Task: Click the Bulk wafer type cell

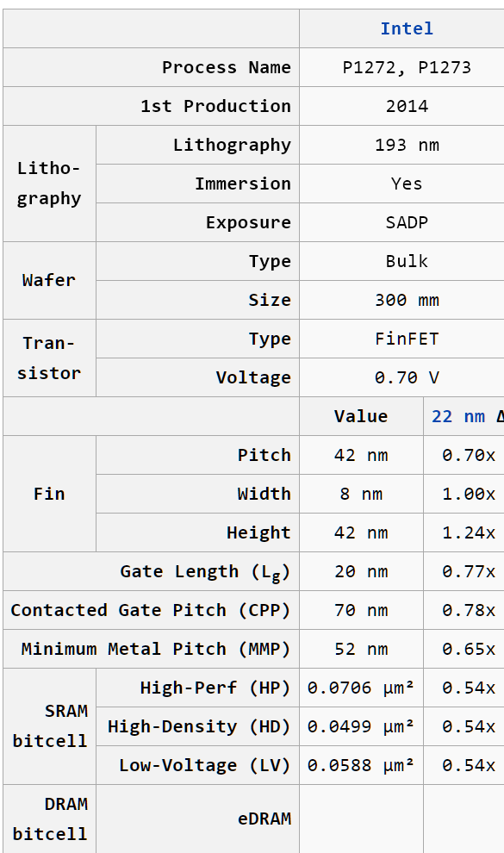Action: tap(407, 262)
